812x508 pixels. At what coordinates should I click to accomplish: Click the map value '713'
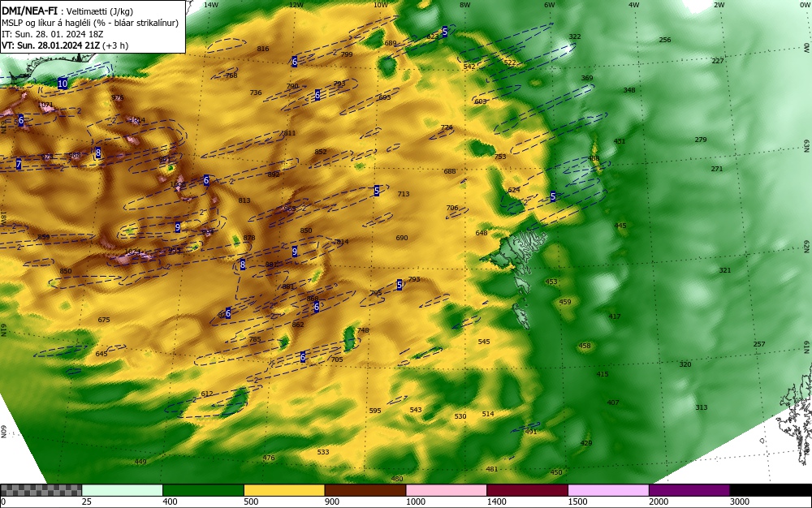(x=404, y=194)
